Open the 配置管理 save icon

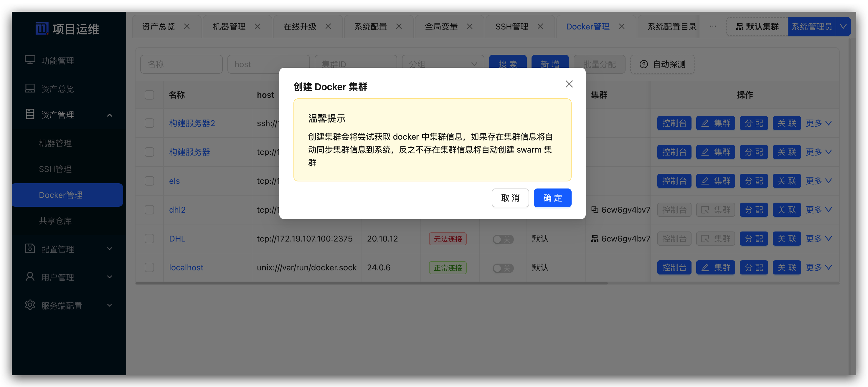coord(30,249)
